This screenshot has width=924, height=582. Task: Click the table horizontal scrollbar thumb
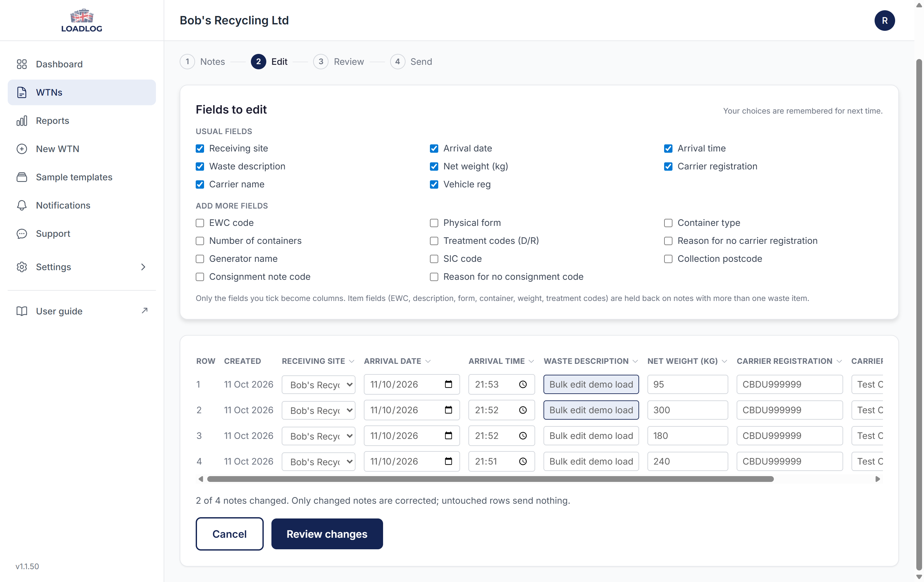491,479
